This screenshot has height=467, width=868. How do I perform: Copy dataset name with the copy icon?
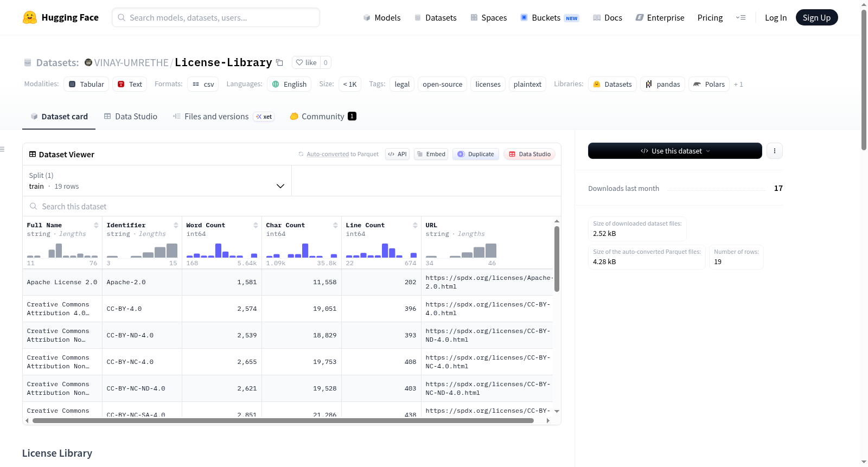point(279,62)
